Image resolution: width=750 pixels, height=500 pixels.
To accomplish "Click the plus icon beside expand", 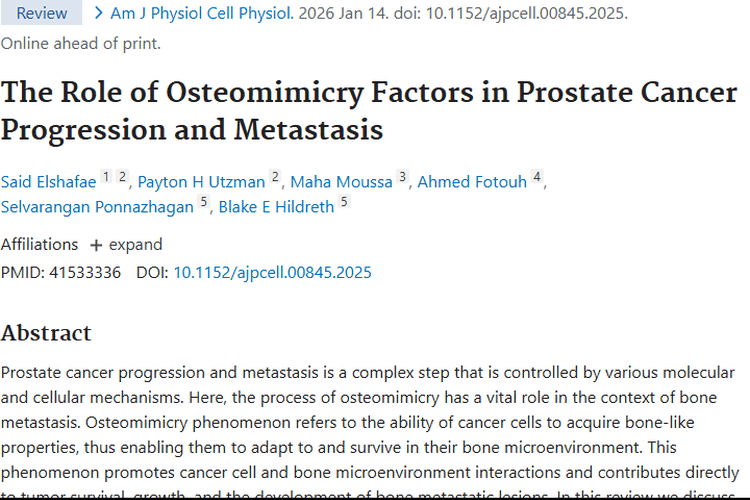I will click(x=96, y=245).
